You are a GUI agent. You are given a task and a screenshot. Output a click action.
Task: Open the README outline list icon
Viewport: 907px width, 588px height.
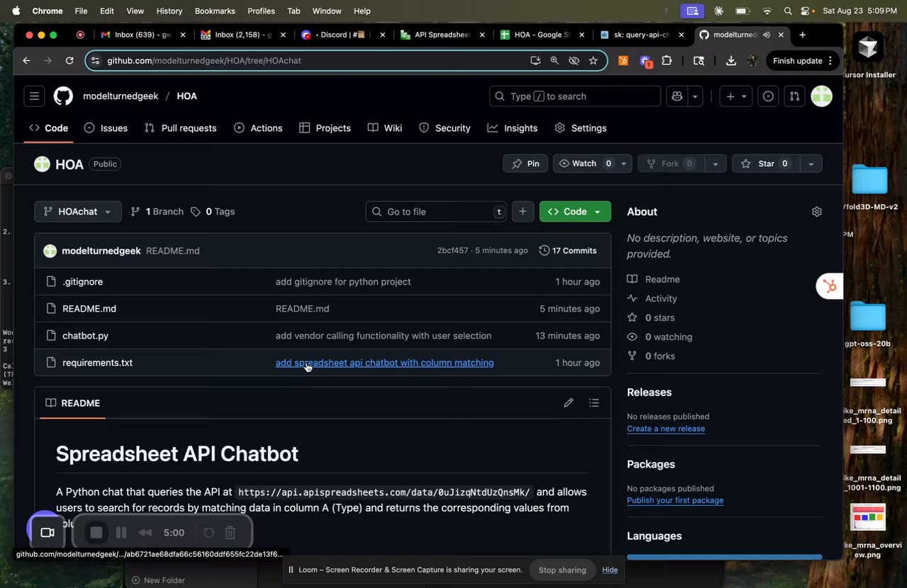594,403
